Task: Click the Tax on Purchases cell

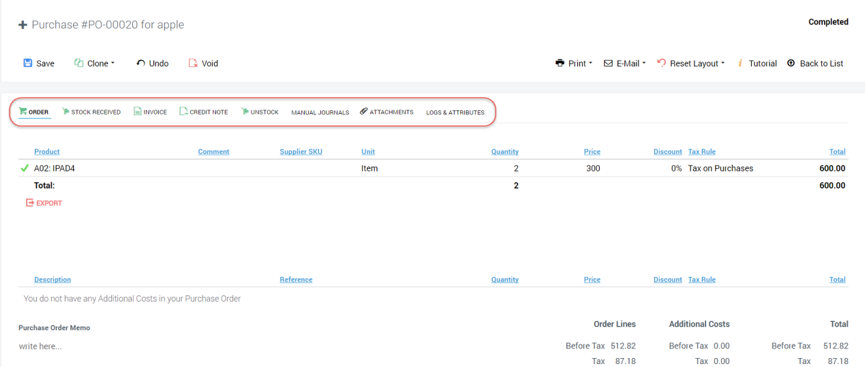Action: tap(720, 168)
